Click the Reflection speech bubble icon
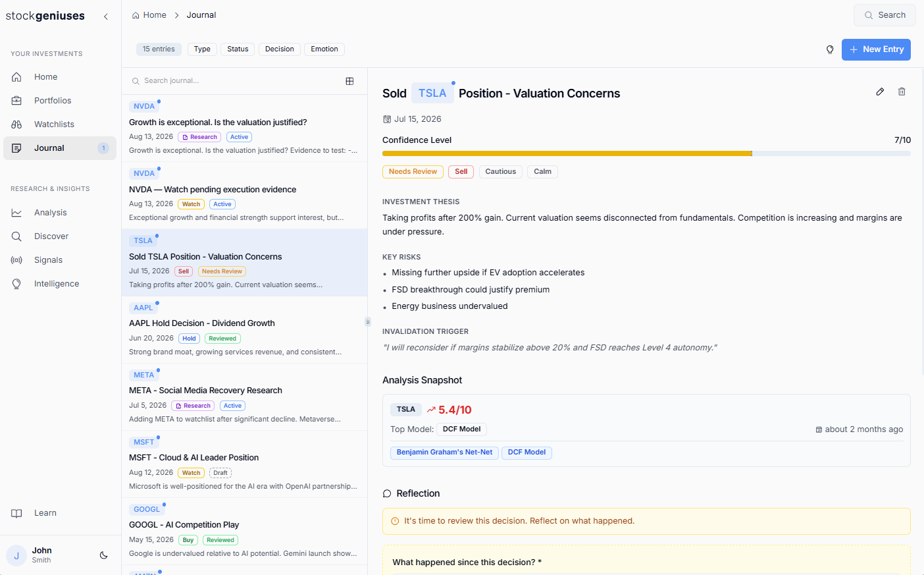 click(x=387, y=494)
